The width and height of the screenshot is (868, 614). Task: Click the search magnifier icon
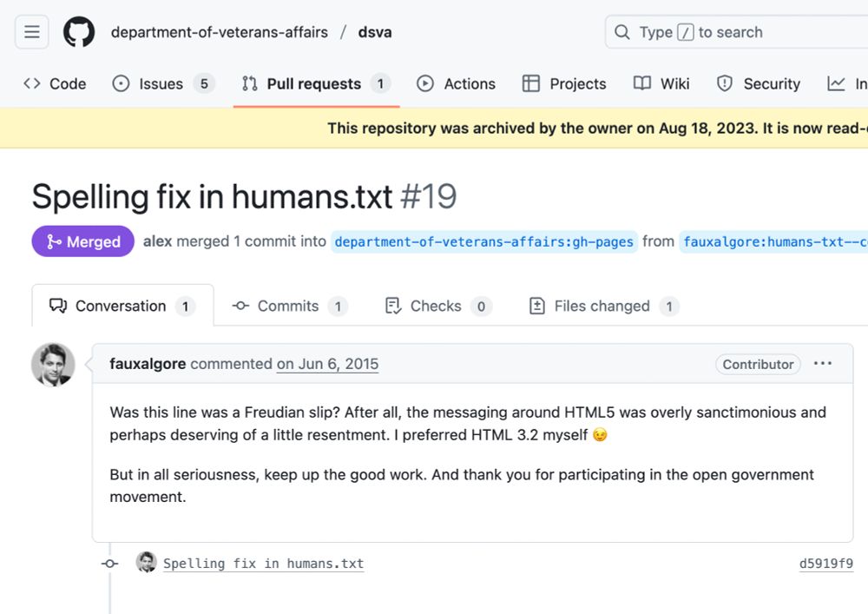pyautogui.click(x=622, y=32)
